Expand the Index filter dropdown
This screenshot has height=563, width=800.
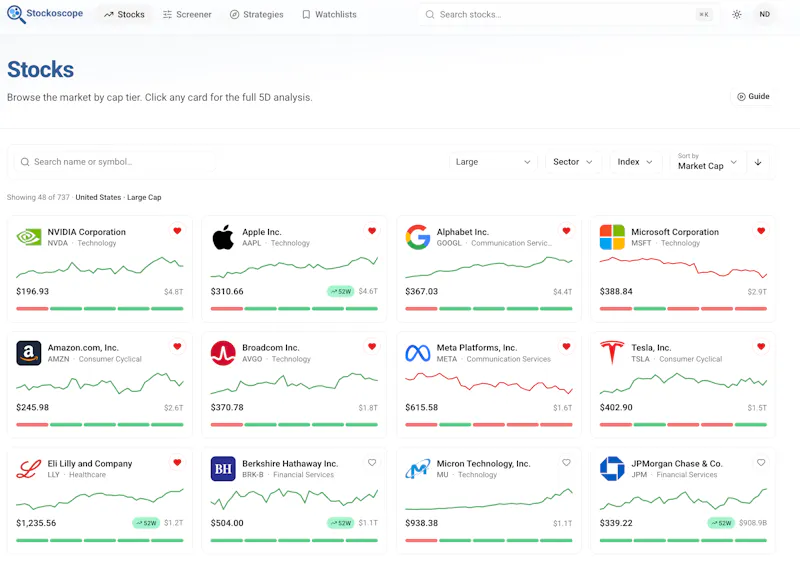(635, 162)
